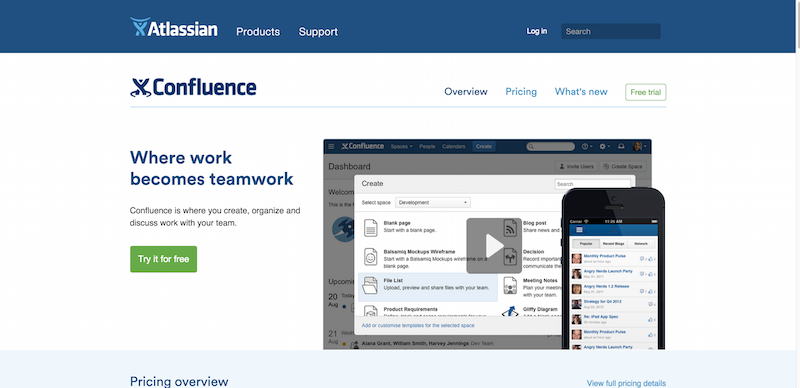Click Create Space button in preview

point(622,166)
